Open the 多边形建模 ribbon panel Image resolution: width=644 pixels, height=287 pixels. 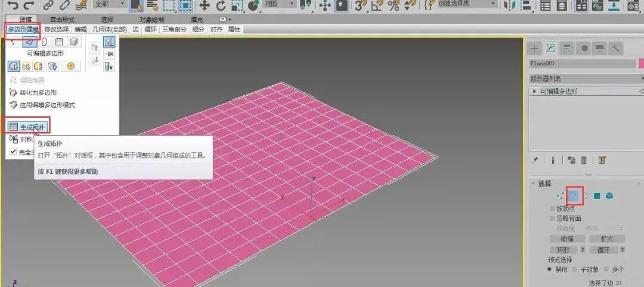pos(23,30)
